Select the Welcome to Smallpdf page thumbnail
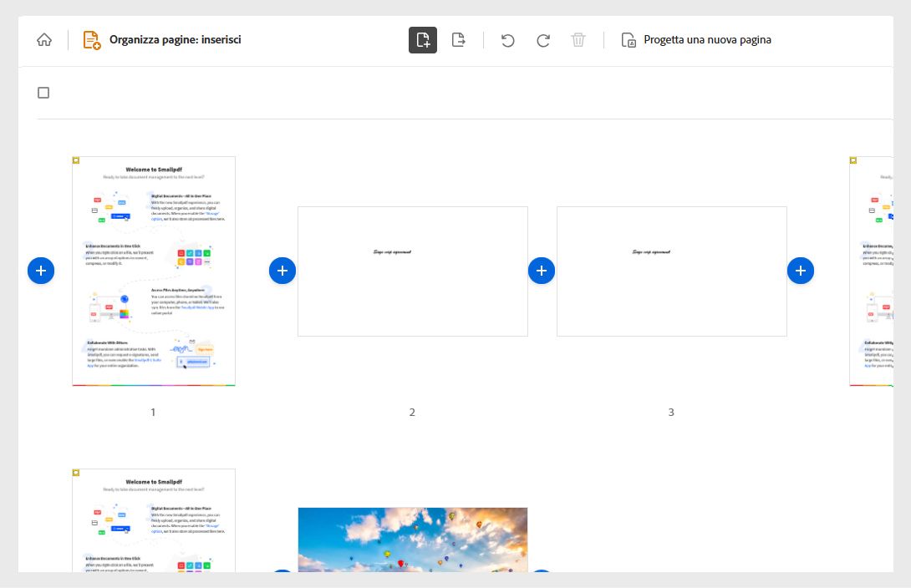 [153, 271]
